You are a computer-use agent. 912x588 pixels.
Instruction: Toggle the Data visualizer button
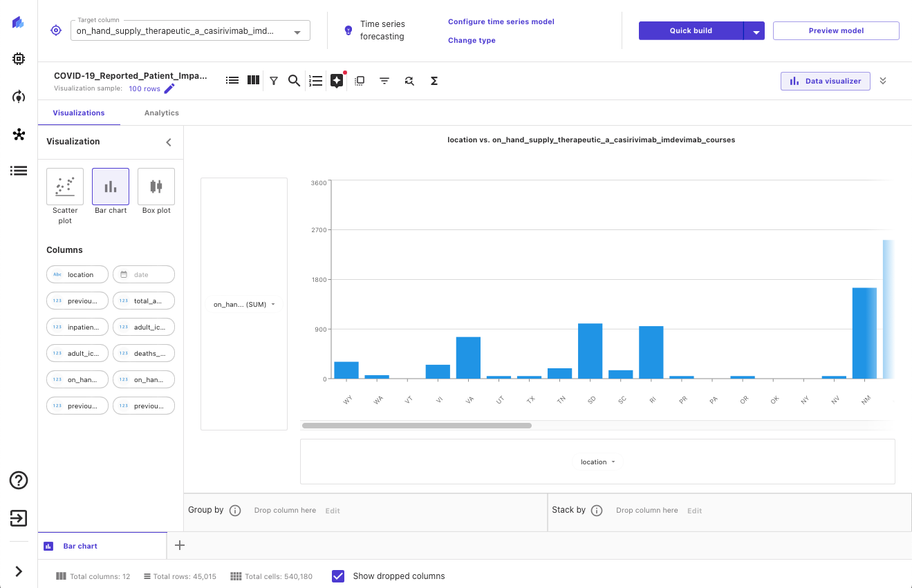click(826, 81)
